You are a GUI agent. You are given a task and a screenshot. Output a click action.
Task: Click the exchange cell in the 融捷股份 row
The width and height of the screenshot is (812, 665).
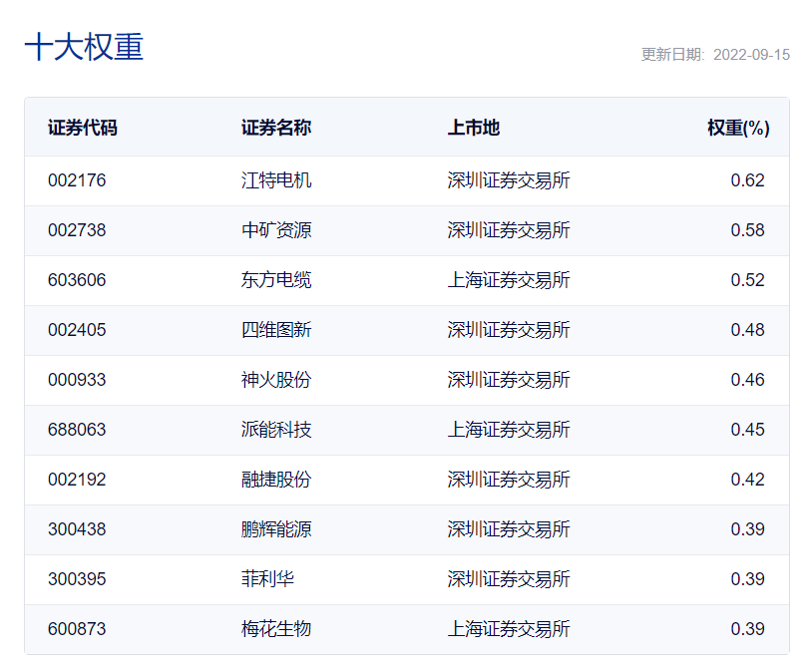509,480
